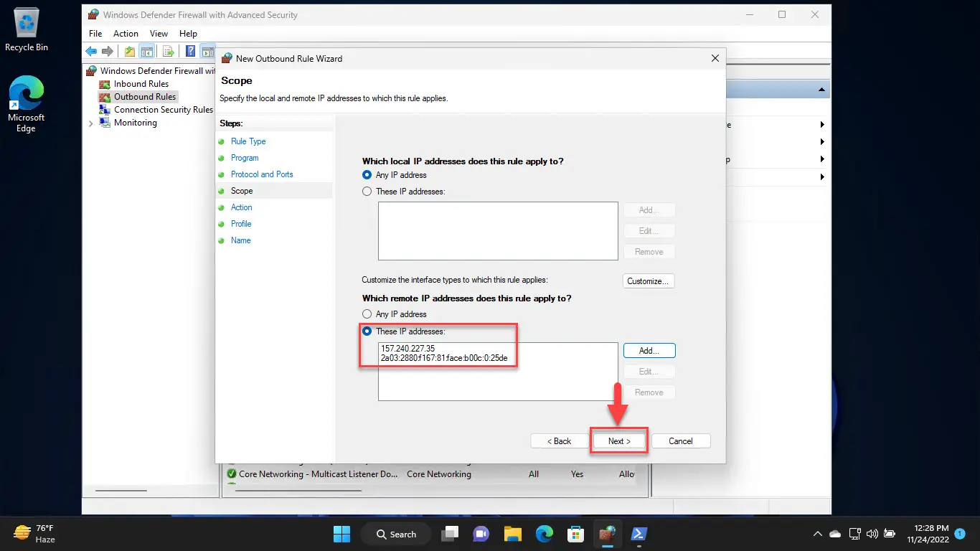This screenshot has width=980, height=551.
Task: Select Outbound Rules in the console tree
Action: 144,97
